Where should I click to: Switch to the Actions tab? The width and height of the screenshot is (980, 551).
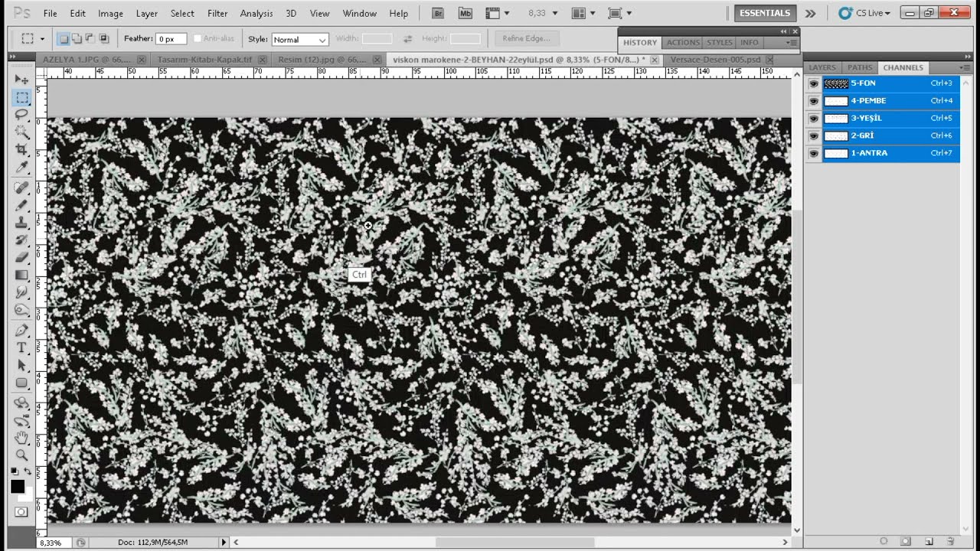(683, 42)
